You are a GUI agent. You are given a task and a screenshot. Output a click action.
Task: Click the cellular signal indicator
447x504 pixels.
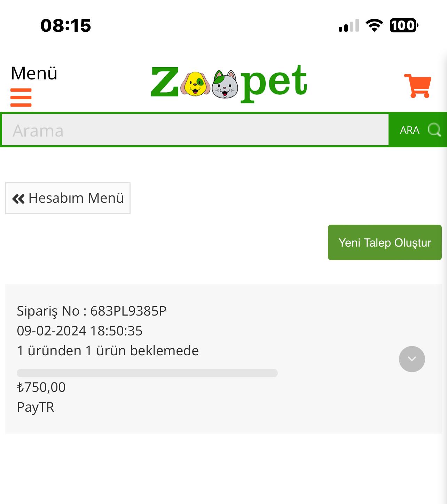348,26
